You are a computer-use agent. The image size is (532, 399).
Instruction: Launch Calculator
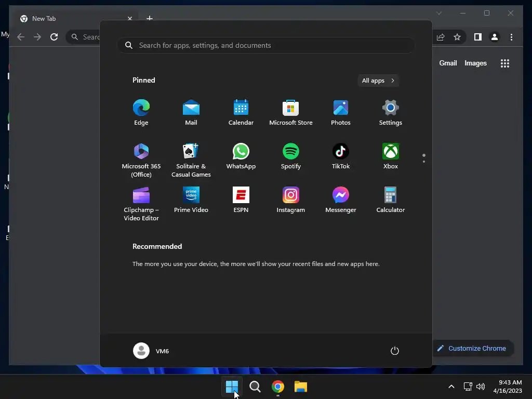(391, 200)
